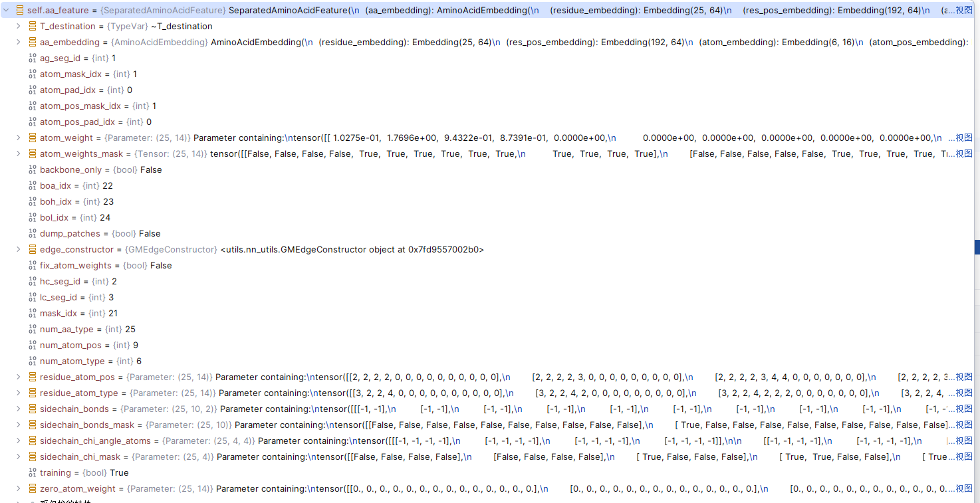Select the 'num_atom_pos = {int} 9' row

487,345
